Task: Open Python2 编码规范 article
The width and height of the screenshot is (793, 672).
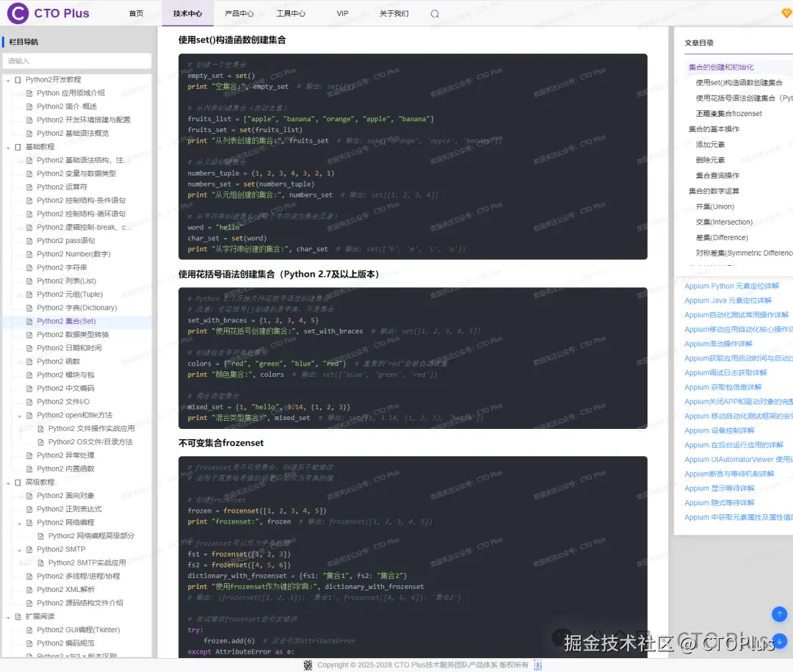Action: point(66,643)
